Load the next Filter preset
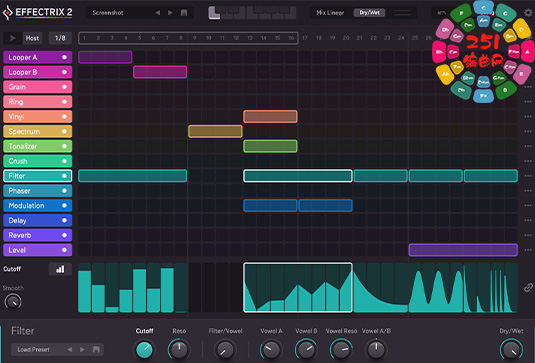The width and height of the screenshot is (535, 363). (82, 349)
